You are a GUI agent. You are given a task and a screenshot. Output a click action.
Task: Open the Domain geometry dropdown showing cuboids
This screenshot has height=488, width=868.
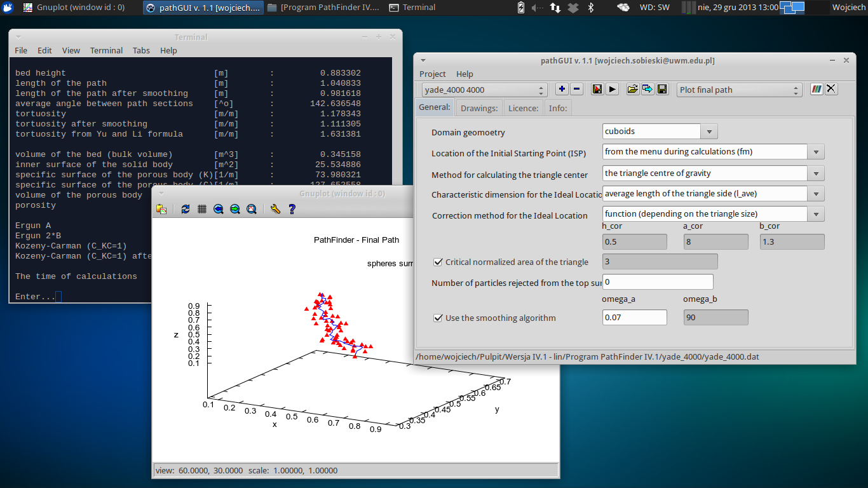click(x=708, y=132)
